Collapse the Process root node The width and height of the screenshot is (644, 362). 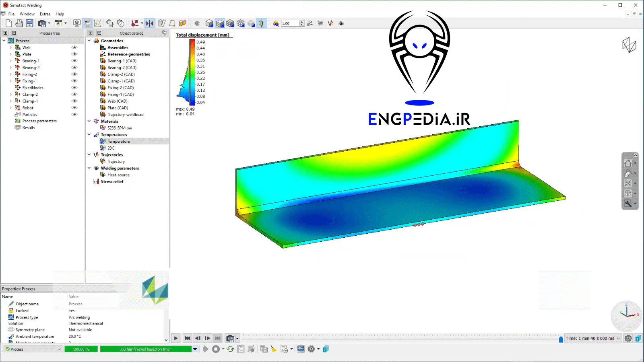coord(4,41)
